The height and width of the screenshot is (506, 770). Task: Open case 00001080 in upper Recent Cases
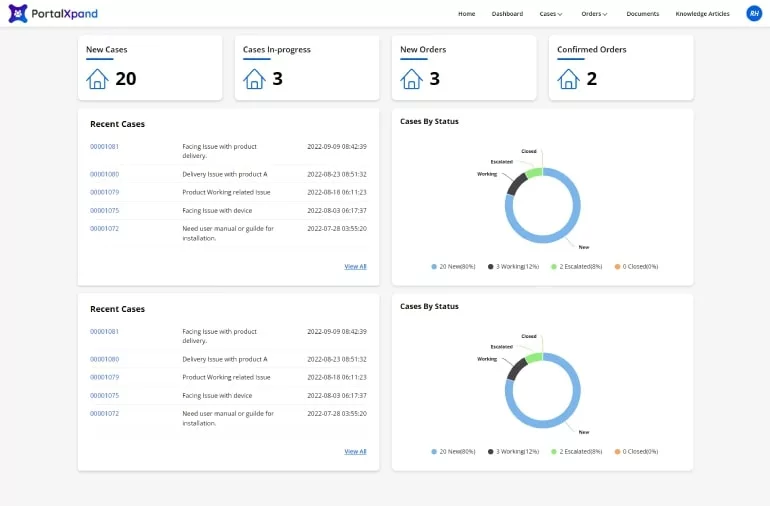point(104,174)
